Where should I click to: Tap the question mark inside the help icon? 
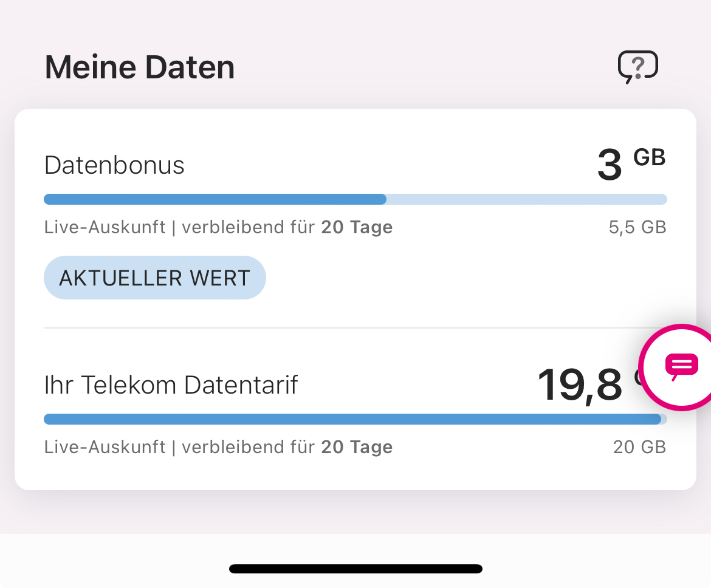tap(638, 66)
